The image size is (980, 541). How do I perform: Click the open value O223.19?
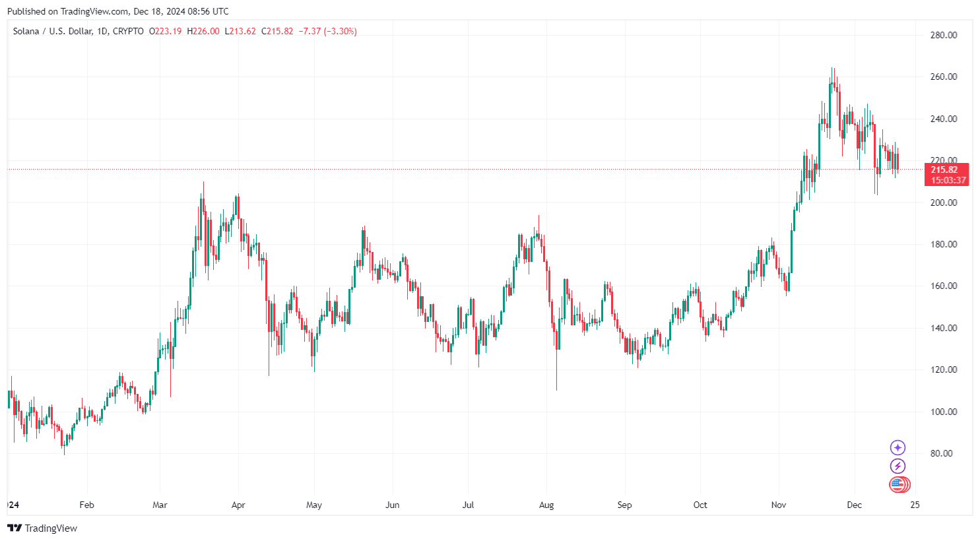[x=165, y=31]
